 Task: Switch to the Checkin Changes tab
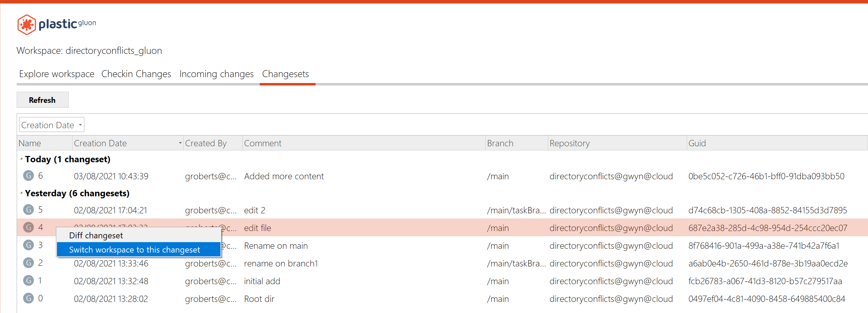136,74
